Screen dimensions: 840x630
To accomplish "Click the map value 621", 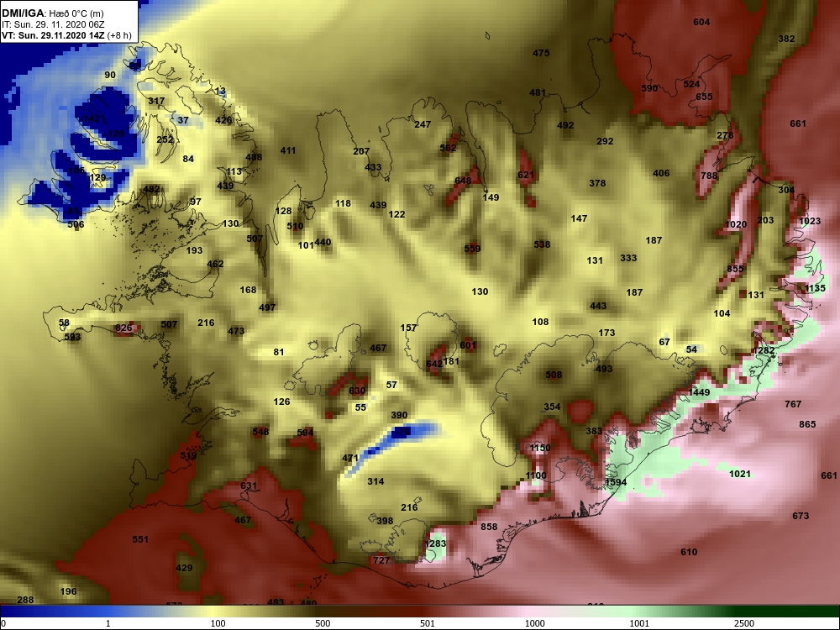I will (526, 176).
